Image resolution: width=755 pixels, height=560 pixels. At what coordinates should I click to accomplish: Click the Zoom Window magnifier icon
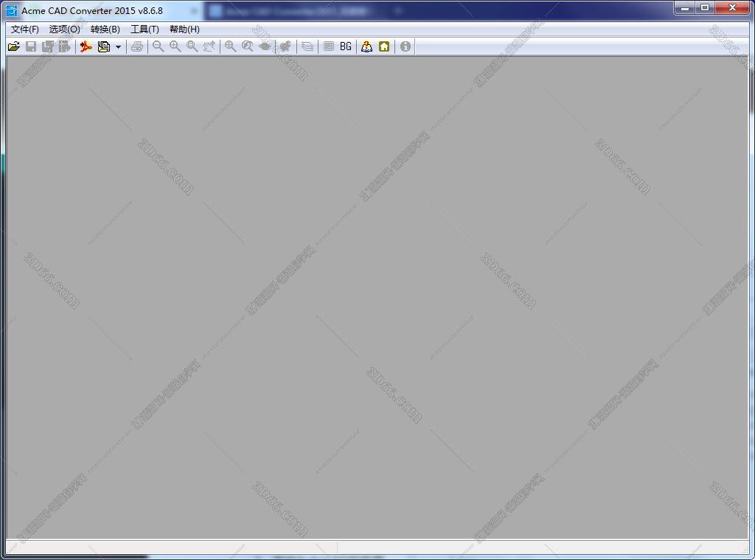[192, 46]
